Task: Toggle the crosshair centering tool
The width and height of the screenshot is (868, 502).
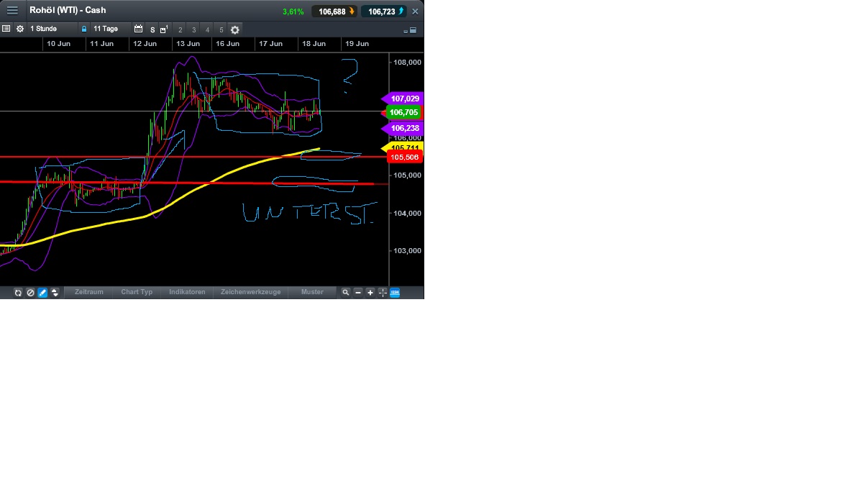Action: point(382,292)
